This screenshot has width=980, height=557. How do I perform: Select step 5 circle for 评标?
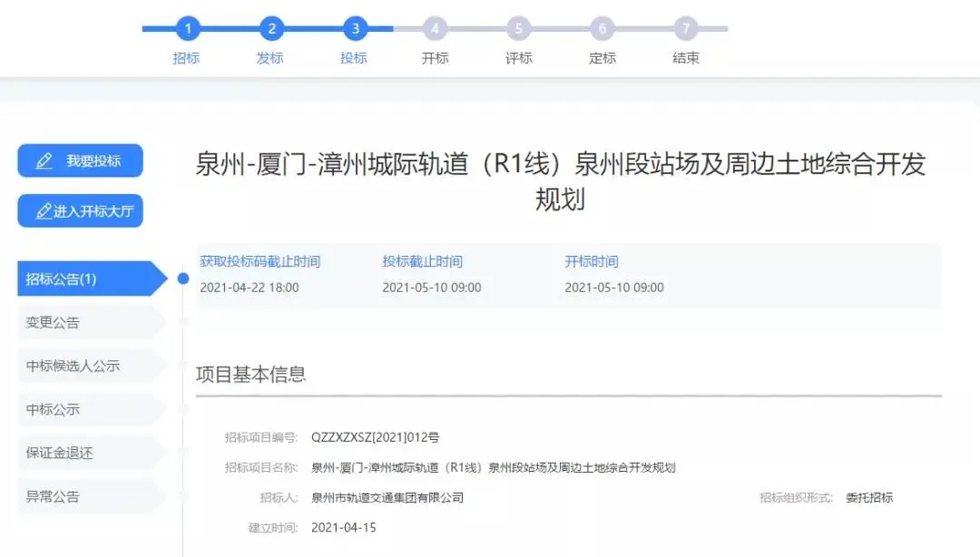[518, 29]
